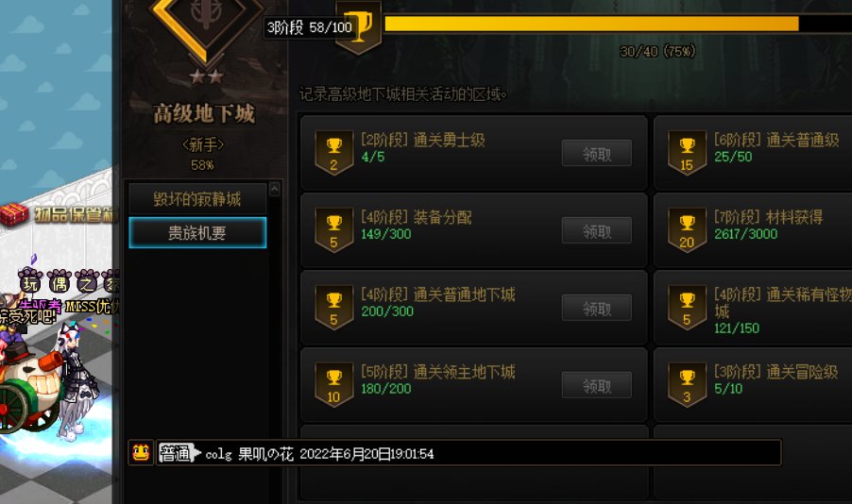Click the trophy icon beside 通关勇士级
Image resolution: width=852 pixels, height=504 pixels.
coord(333,153)
